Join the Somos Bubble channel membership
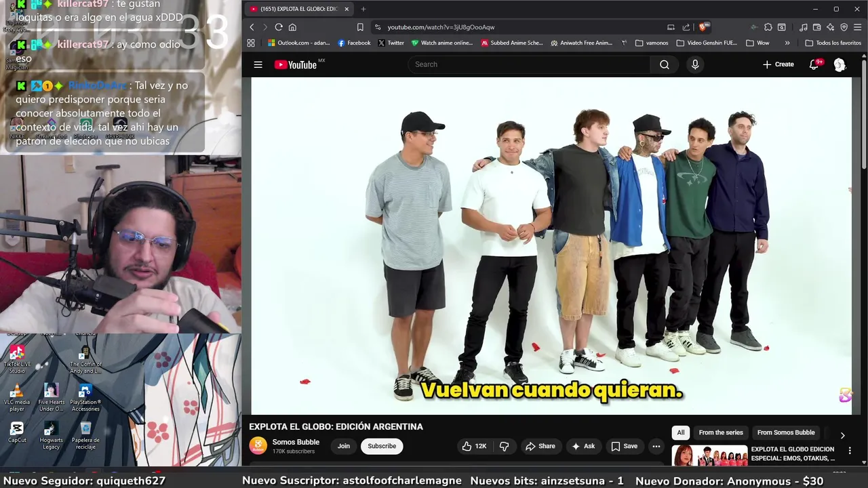Screen dimensions: 868x488 (x=344, y=446)
